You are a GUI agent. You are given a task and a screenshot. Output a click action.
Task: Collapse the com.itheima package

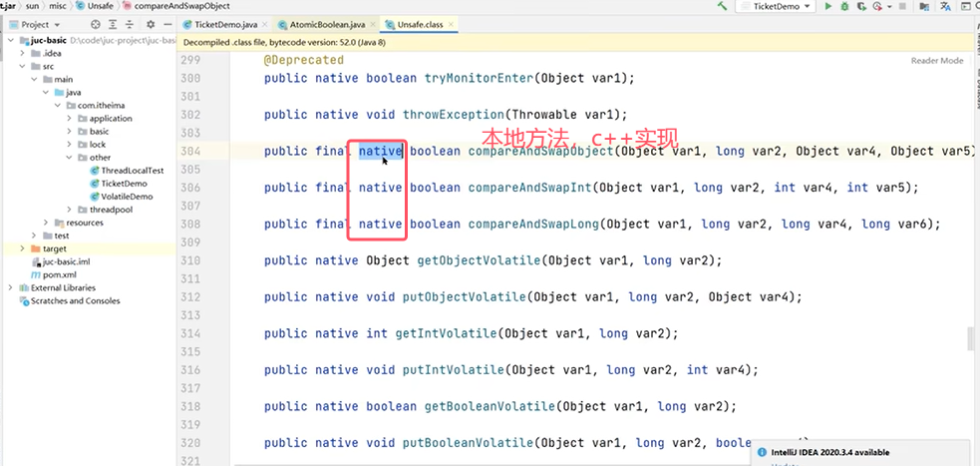click(58, 106)
